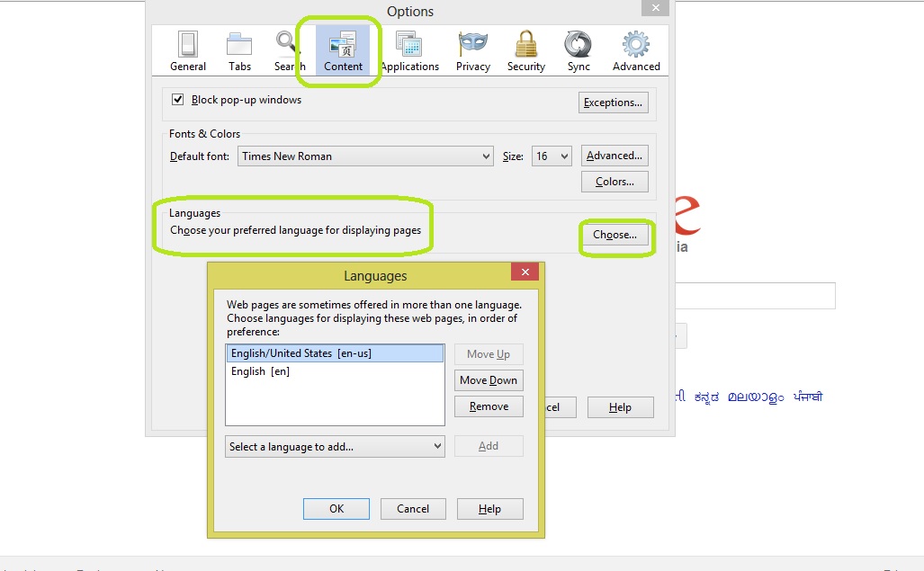Open the Security panel icon
The image size is (924, 571).
(x=525, y=49)
